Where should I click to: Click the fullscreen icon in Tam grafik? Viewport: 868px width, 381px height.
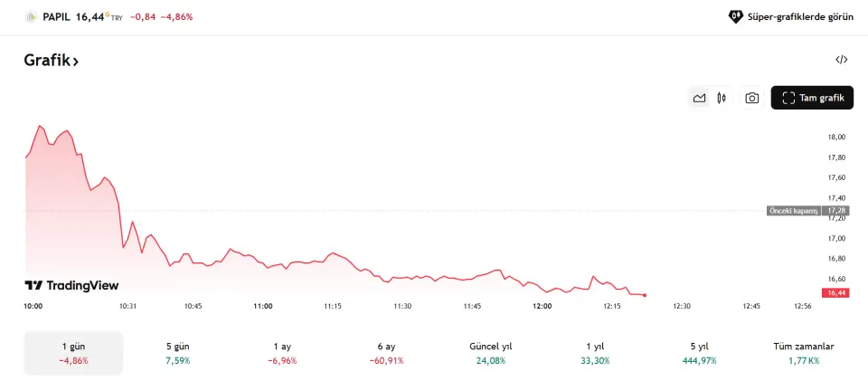pyautogui.click(x=788, y=98)
